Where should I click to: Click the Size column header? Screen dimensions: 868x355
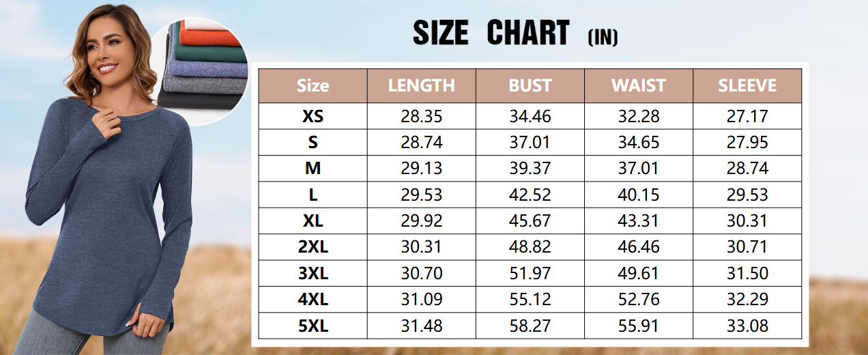[x=313, y=85]
